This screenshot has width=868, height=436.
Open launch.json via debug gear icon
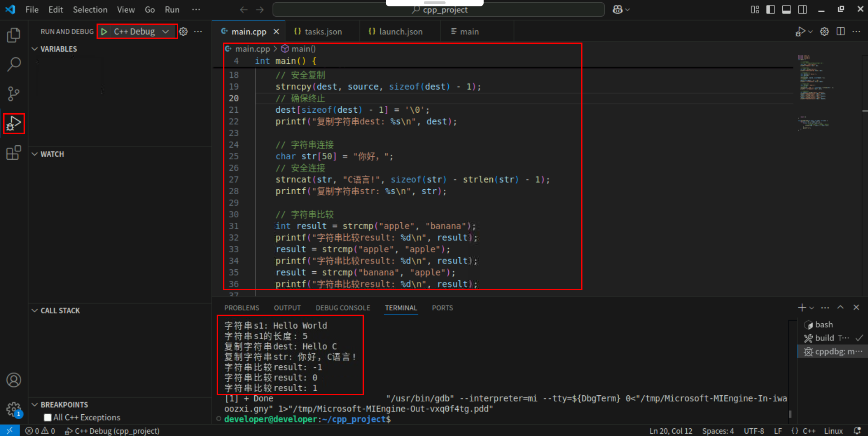coord(183,32)
